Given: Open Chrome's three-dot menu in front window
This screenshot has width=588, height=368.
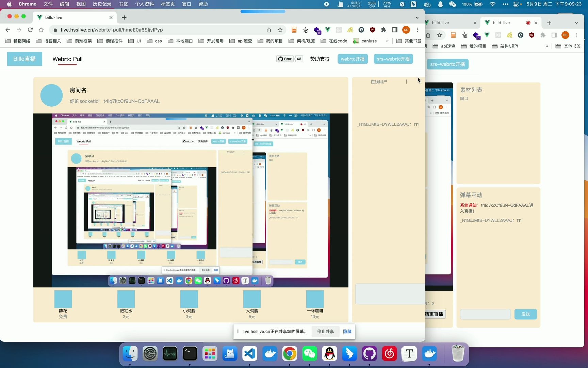Looking at the screenshot, I should [417, 30].
